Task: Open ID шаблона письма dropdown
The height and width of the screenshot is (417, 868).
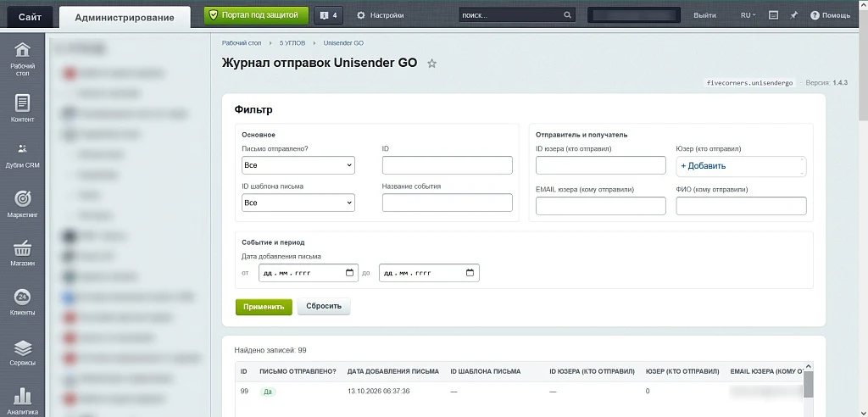Action: tap(298, 203)
